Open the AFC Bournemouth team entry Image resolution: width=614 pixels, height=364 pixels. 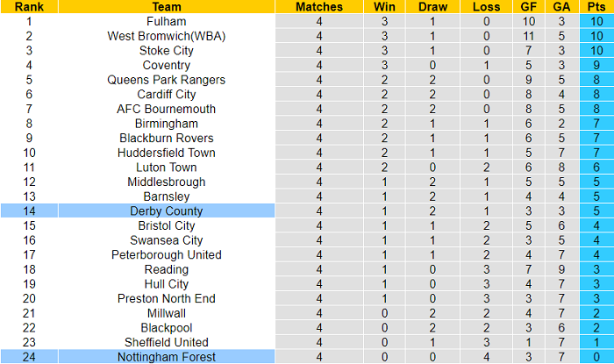click(x=166, y=109)
